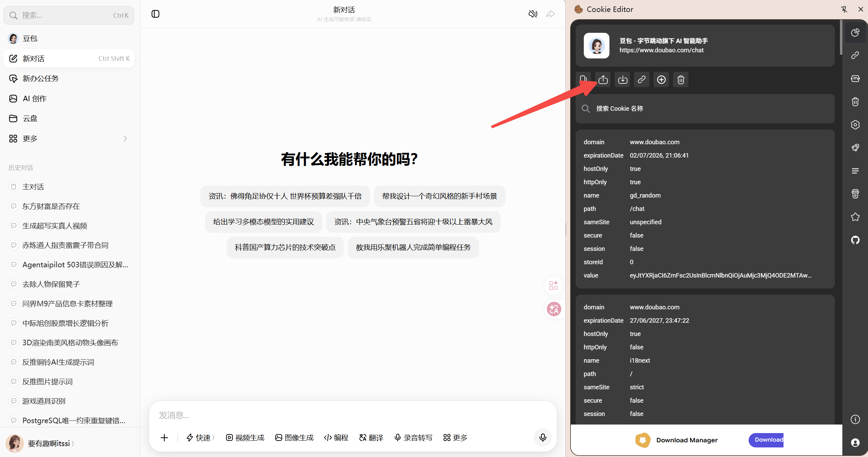
Task: Open history chat 生成超写实真人视频
Action: click(x=69, y=226)
